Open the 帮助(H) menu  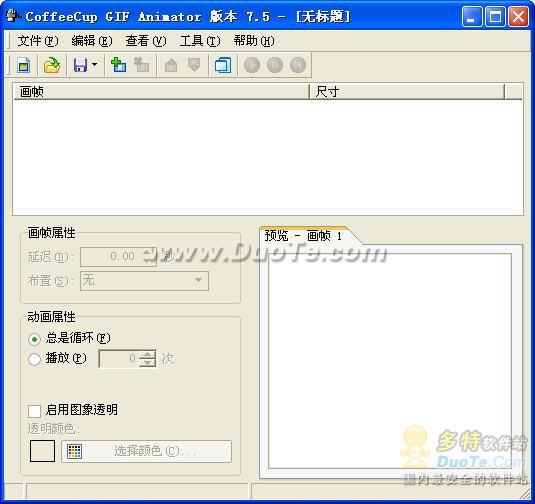coord(254,41)
